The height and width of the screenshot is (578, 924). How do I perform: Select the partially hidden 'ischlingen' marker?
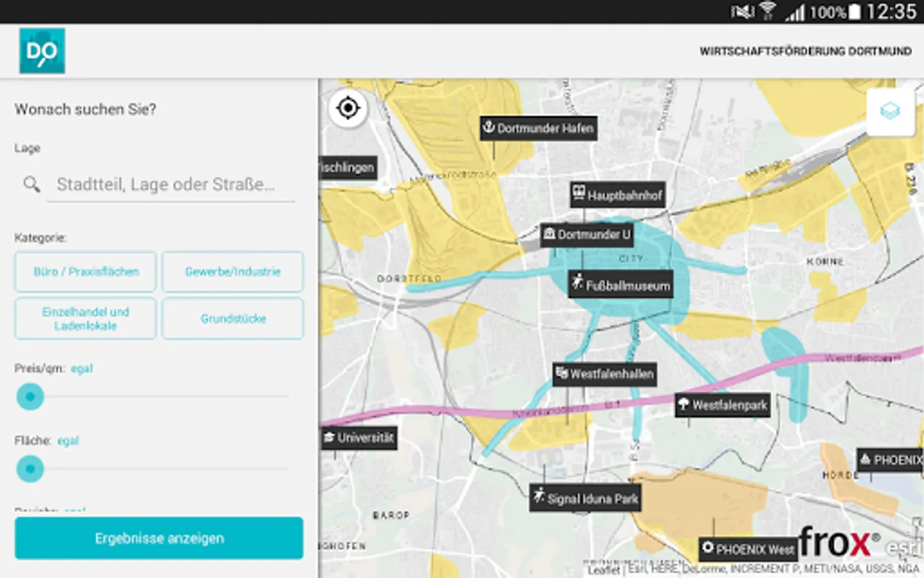[x=348, y=168]
